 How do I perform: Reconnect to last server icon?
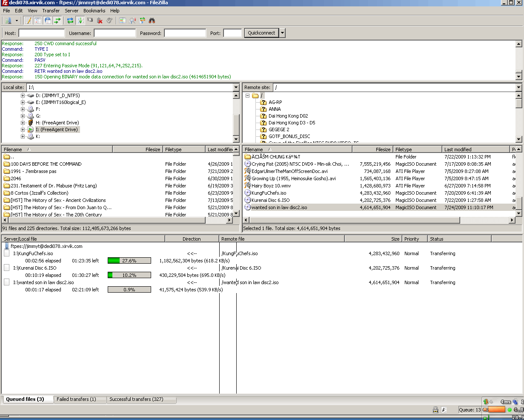(x=110, y=20)
